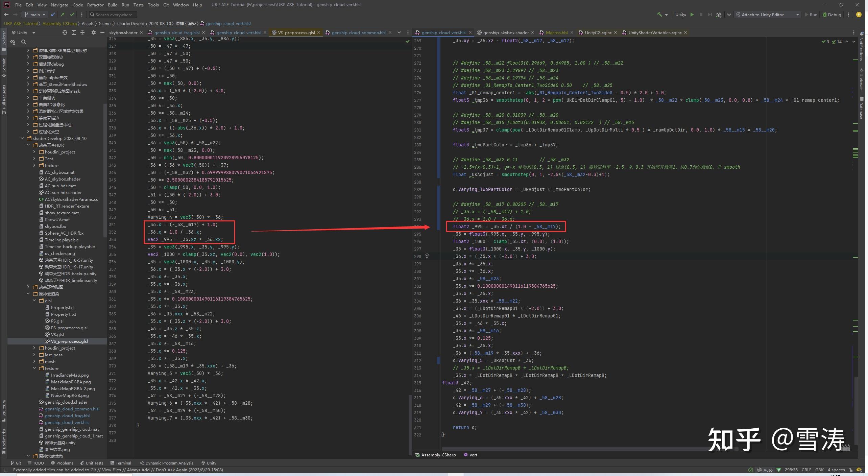Start Unity play mode

coord(692,15)
